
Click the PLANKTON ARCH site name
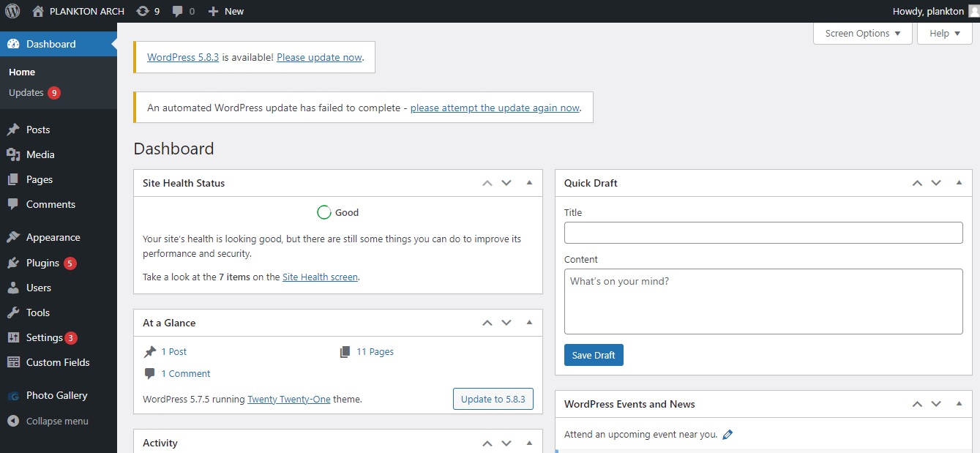[x=87, y=11]
